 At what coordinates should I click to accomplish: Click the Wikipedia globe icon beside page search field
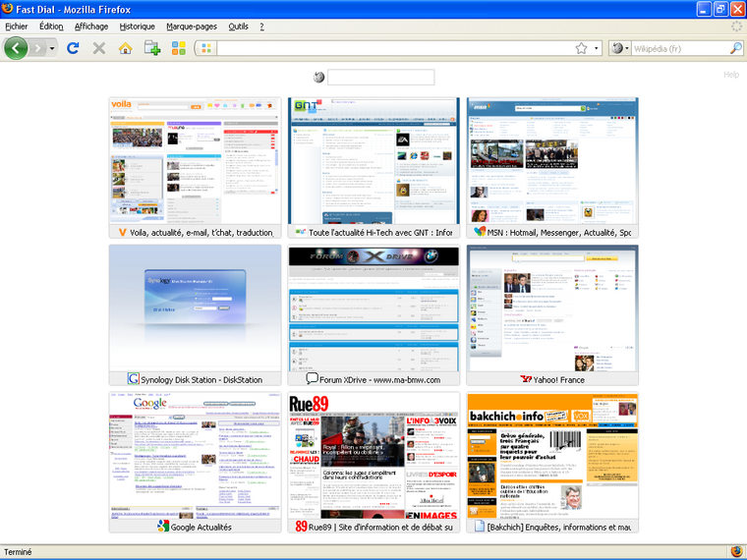click(x=318, y=77)
